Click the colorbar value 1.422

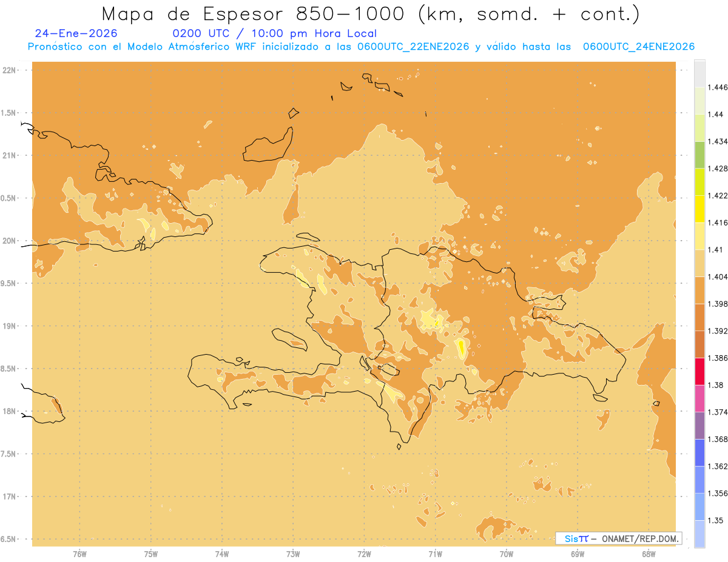(x=718, y=195)
